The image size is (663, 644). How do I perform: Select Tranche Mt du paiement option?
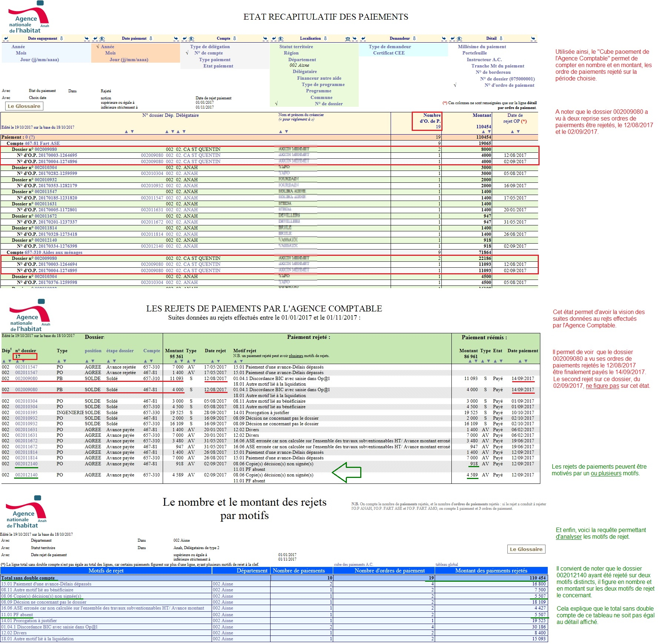pos(498,66)
